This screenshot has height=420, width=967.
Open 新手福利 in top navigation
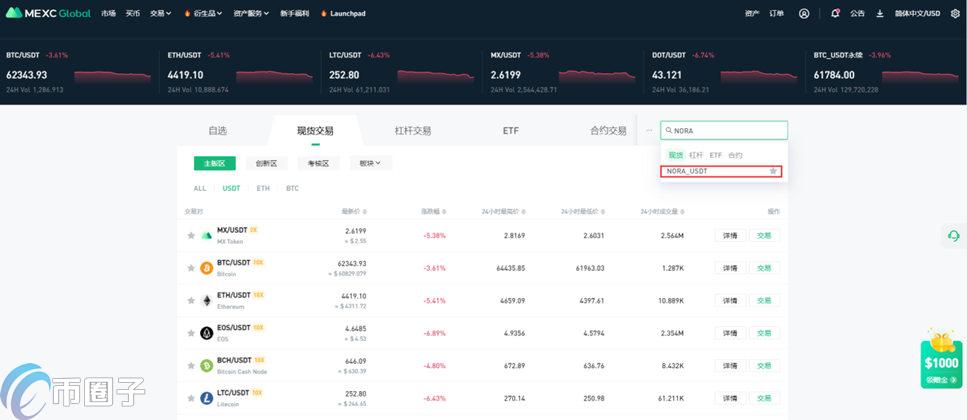coord(294,13)
